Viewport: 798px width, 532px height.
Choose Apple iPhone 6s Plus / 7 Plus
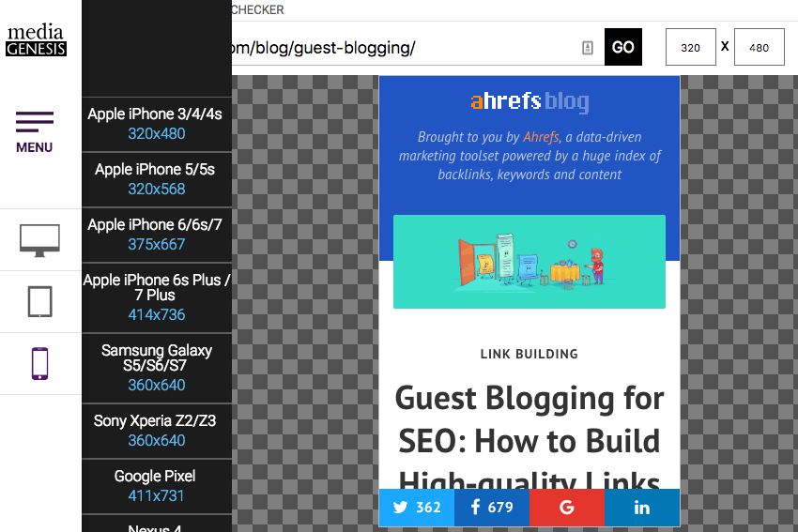point(157,298)
